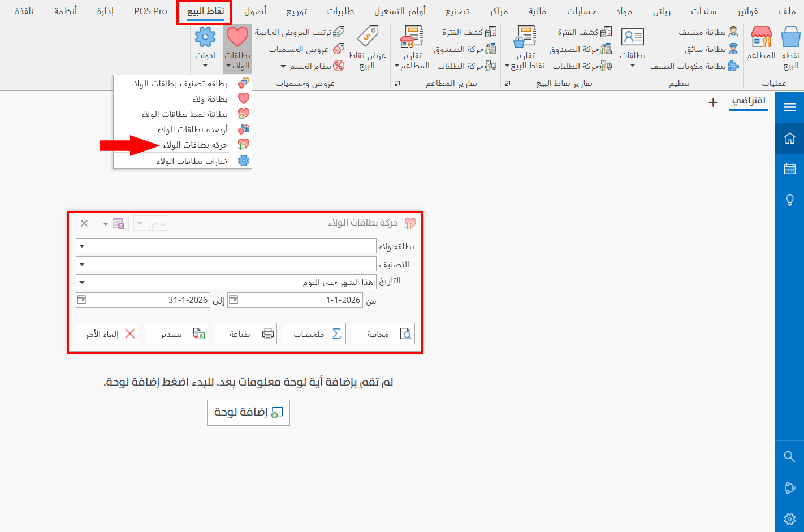The height and width of the screenshot is (532, 804).
Task: Open ترتيب العروض الخاصة special offers ordering
Action: point(299,32)
